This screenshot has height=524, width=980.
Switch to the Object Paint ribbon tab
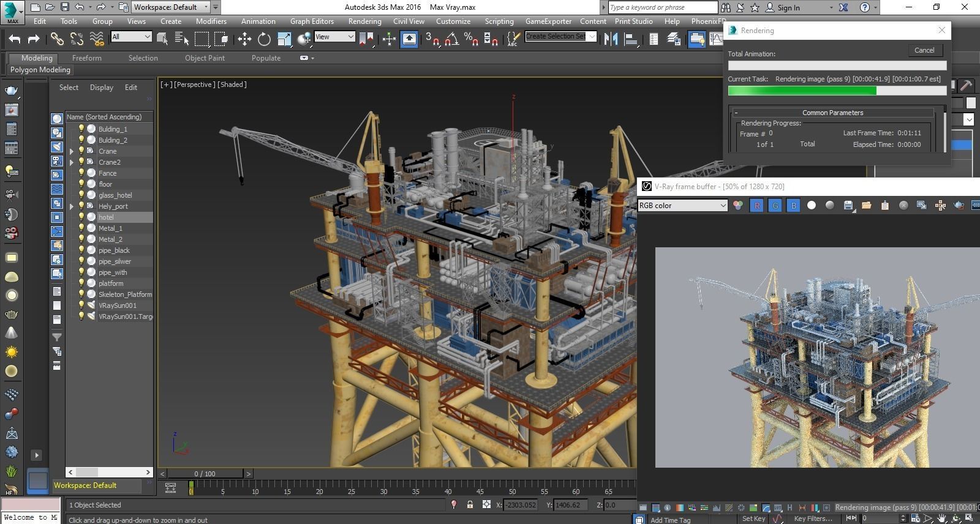(205, 58)
